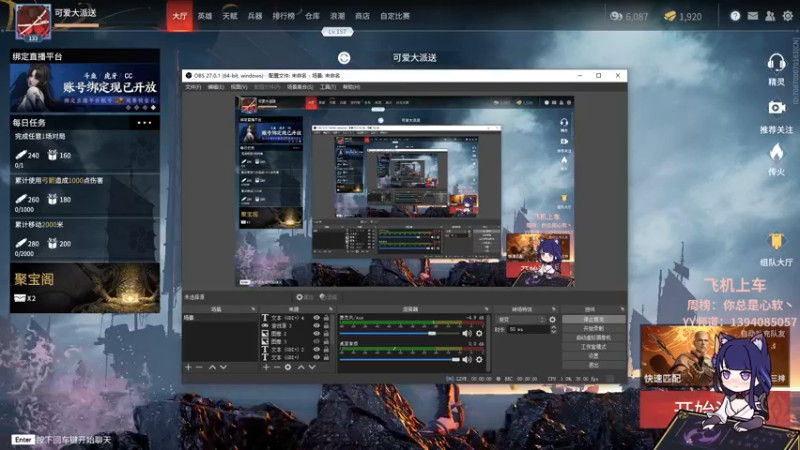The width and height of the screenshot is (800, 450).
Task: Undock the OBS 转场特效 panel via header icon
Action: pyautogui.click(x=554, y=309)
